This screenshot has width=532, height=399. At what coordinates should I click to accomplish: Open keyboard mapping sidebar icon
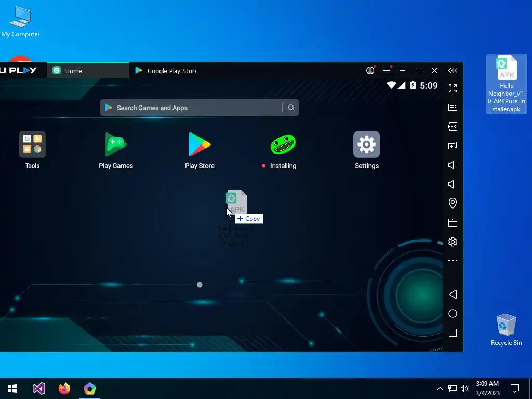[453, 108]
